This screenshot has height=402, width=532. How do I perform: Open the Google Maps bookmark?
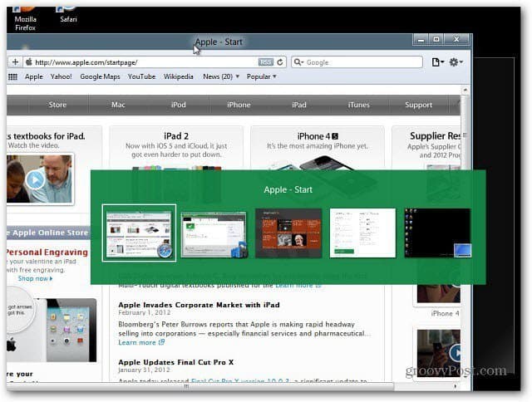click(x=100, y=76)
